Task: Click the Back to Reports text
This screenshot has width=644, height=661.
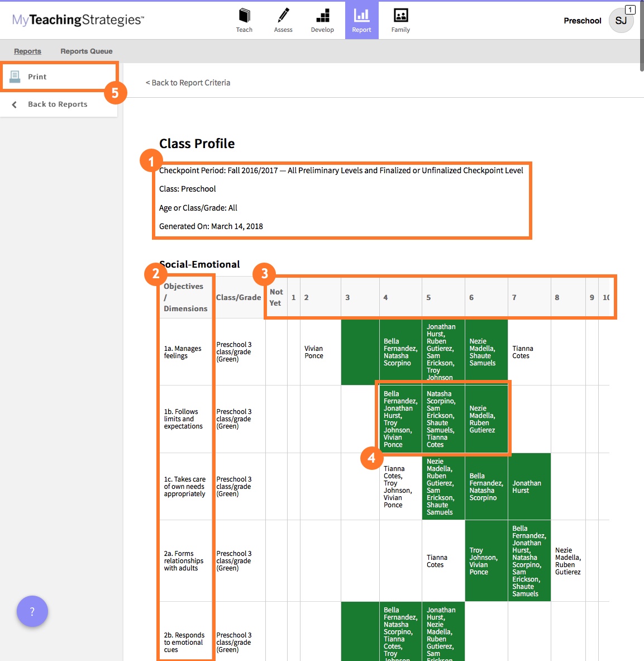Action: pos(58,104)
